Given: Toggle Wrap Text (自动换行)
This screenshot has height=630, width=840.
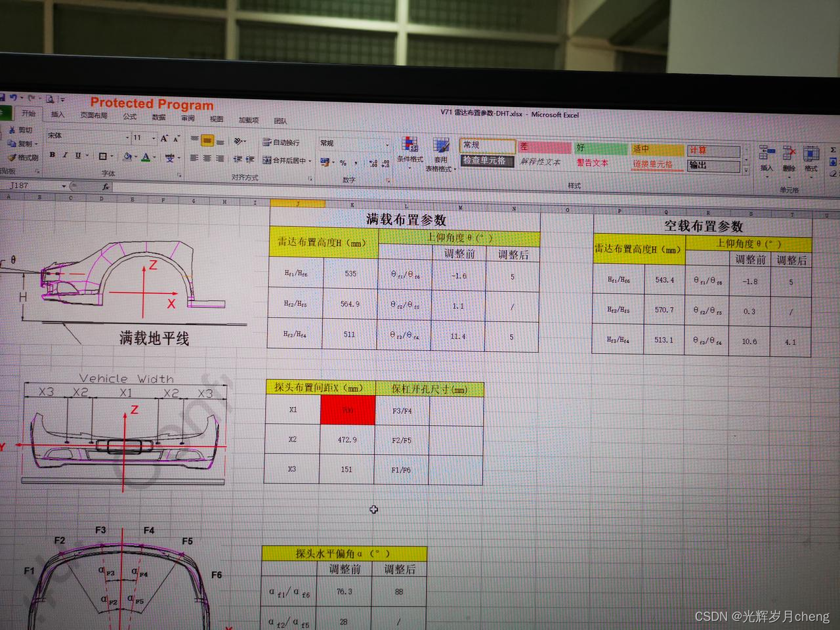Looking at the screenshot, I should coord(281,142).
